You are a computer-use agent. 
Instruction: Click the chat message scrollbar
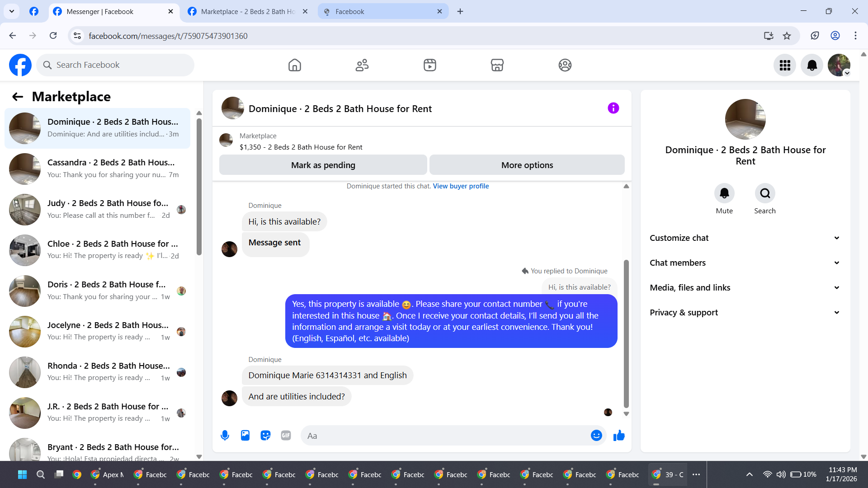coord(626,334)
